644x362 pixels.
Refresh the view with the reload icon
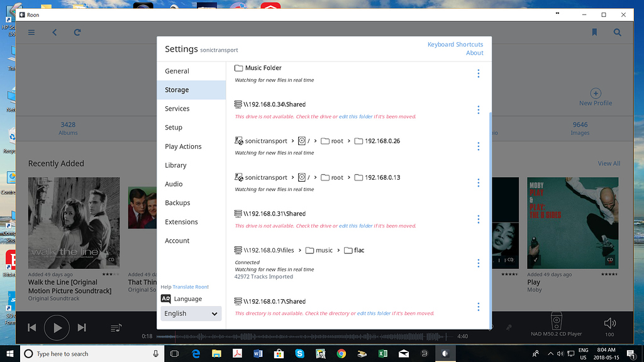77,32
